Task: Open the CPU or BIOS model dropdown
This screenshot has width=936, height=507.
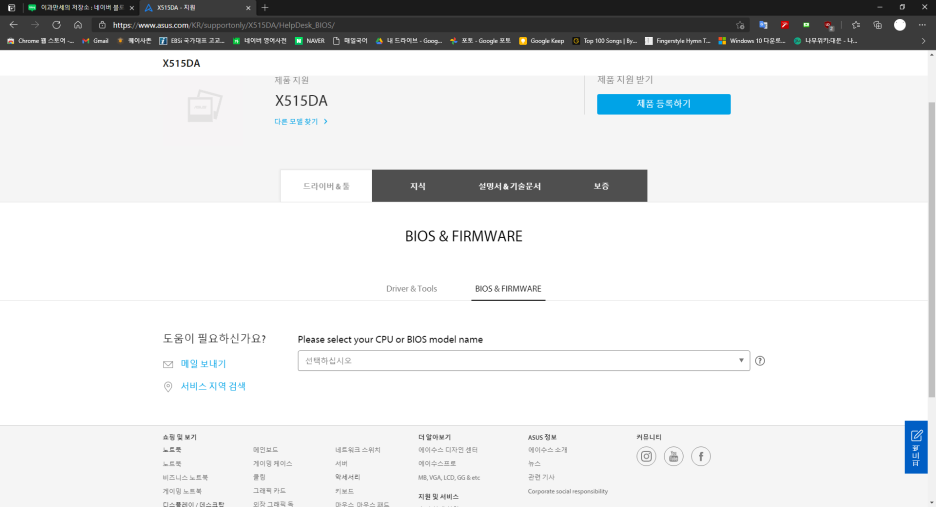Action: pyautogui.click(x=524, y=361)
